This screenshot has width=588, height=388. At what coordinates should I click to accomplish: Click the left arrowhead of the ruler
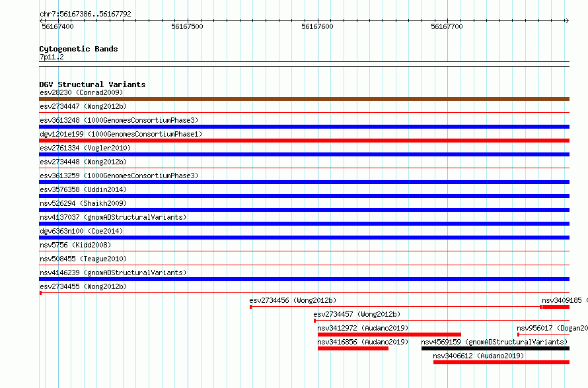pos(41,20)
